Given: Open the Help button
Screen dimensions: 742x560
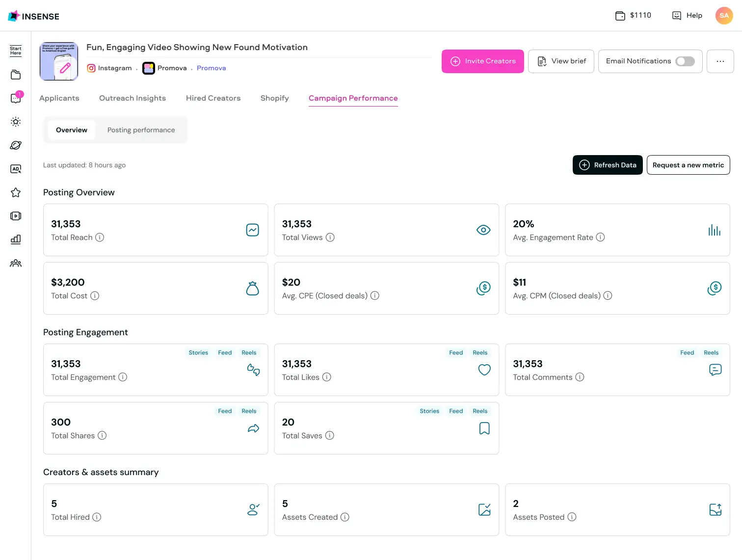Looking at the screenshot, I should tap(687, 16).
